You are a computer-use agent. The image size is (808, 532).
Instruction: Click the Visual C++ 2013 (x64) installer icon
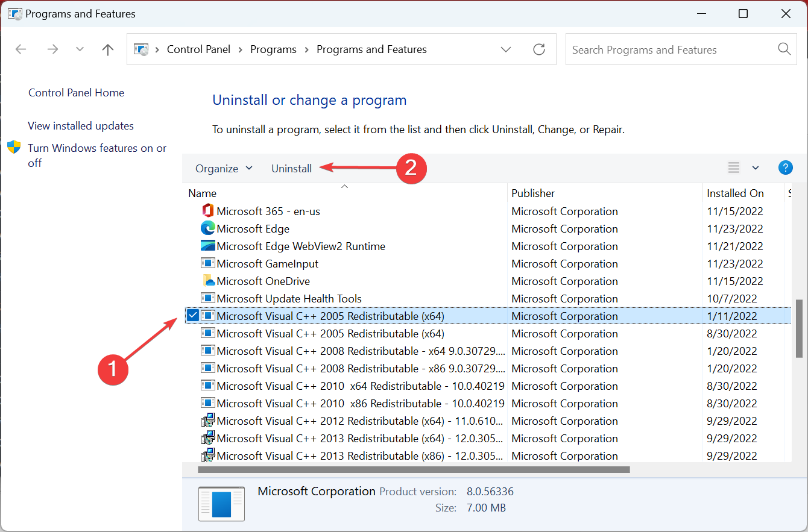click(x=207, y=438)
